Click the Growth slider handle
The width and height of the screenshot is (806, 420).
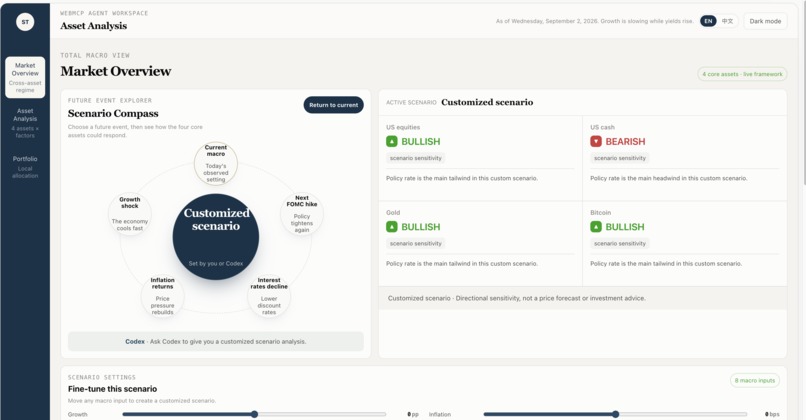(254, 414)
